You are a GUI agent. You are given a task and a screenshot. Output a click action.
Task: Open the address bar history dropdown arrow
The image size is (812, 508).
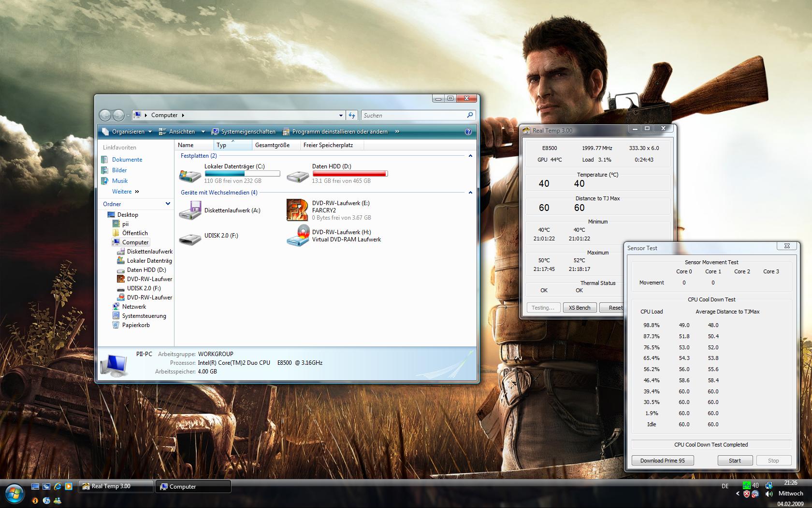point(341,115)
